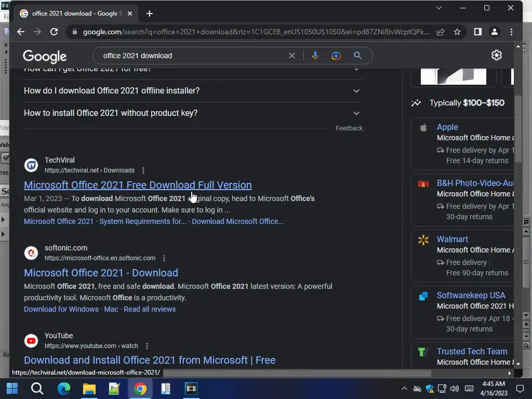Click the horizontal scrollbar at page bottom
The height and width of the screenshot is (399, 532).
(297, 373)
